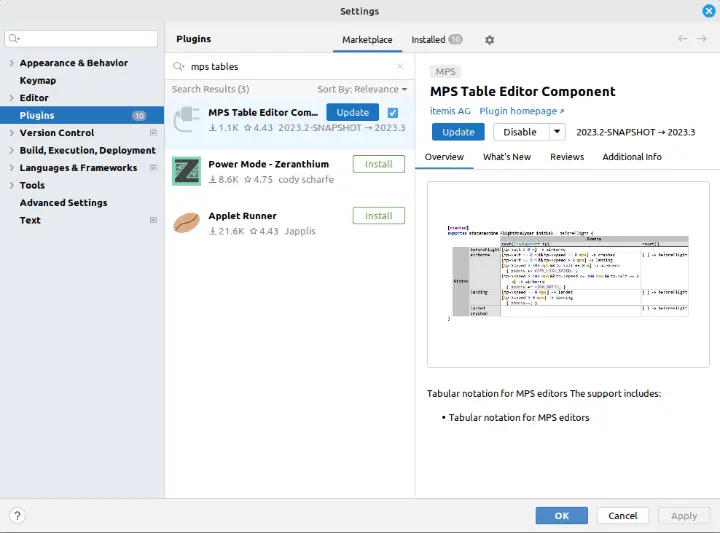Open the Reviews tab

[567, 157]
